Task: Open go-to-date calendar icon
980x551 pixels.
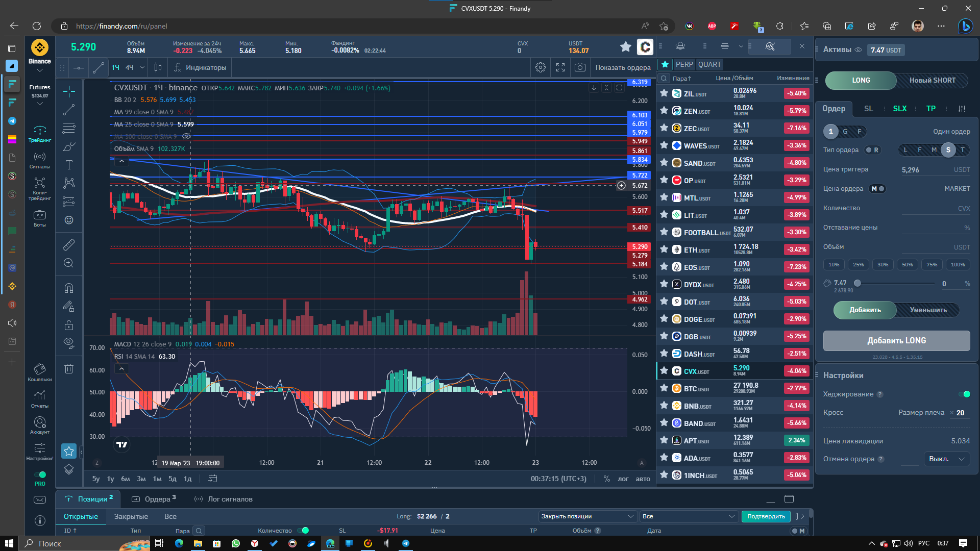Action: (213, 479)
